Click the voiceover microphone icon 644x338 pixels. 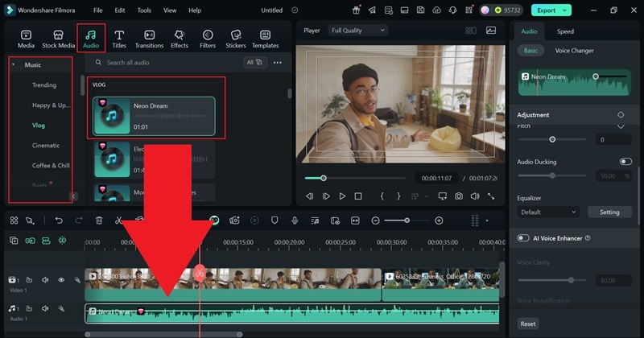[295, 221]
